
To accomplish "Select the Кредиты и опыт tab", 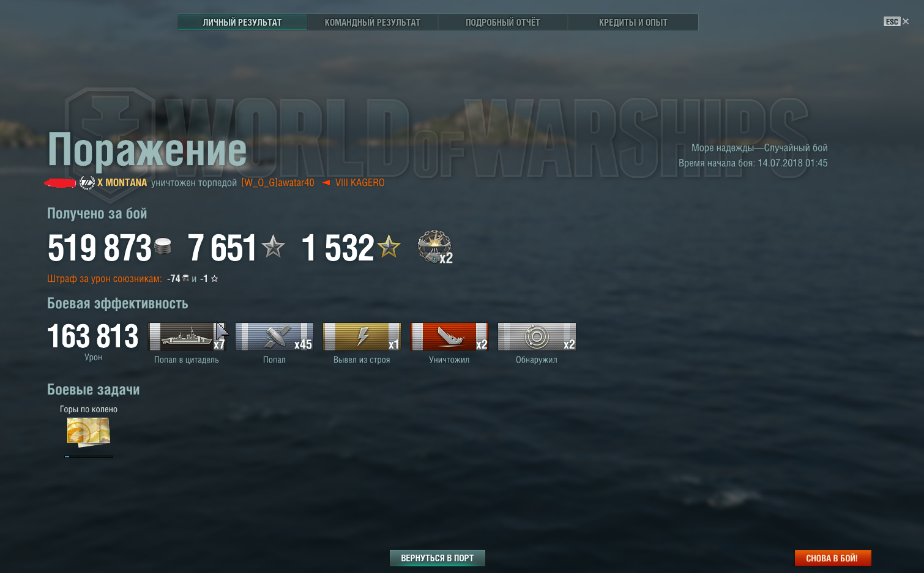I will [633, 23].
